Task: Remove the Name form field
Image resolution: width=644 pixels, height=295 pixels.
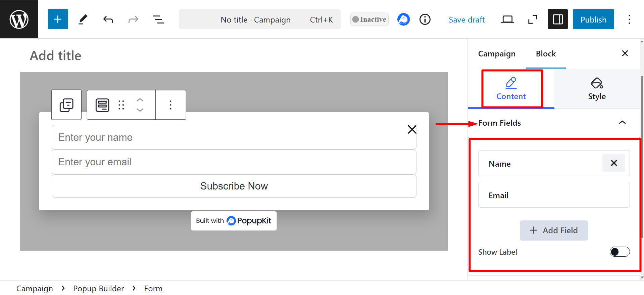Action: [613, 163]
